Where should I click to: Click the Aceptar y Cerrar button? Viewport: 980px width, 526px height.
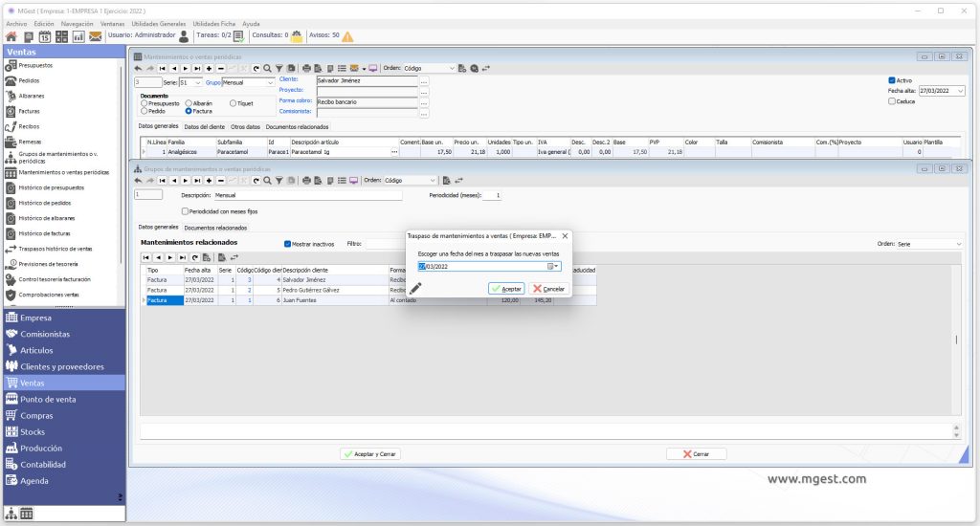[370, 454]
